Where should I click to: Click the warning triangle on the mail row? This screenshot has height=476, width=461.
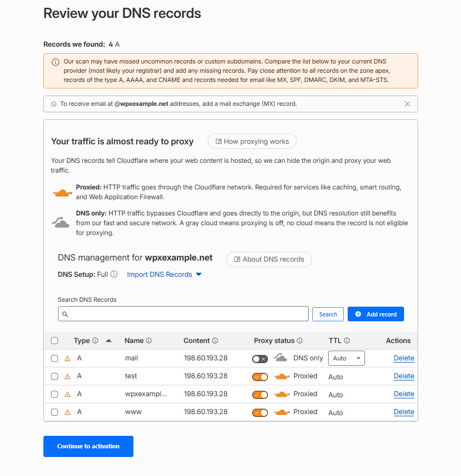click(x=67, y=359)
